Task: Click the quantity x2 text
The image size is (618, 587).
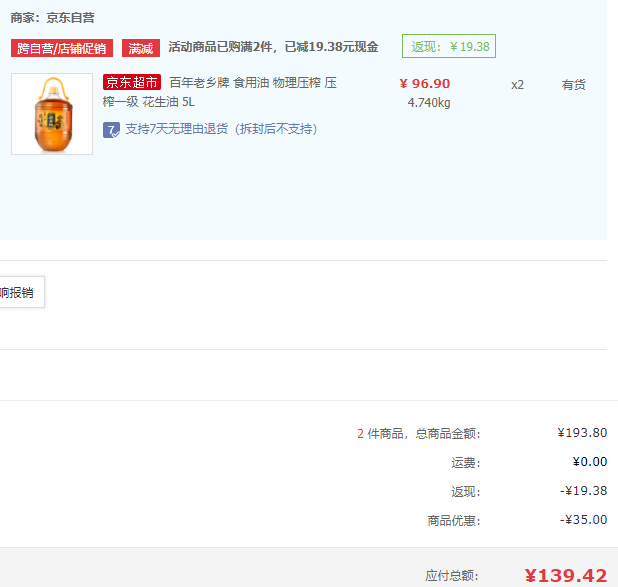Action: 517,85
